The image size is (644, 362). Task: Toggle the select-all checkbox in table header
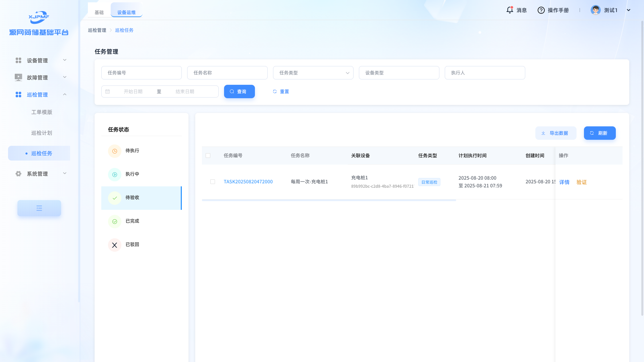[208, 156]
